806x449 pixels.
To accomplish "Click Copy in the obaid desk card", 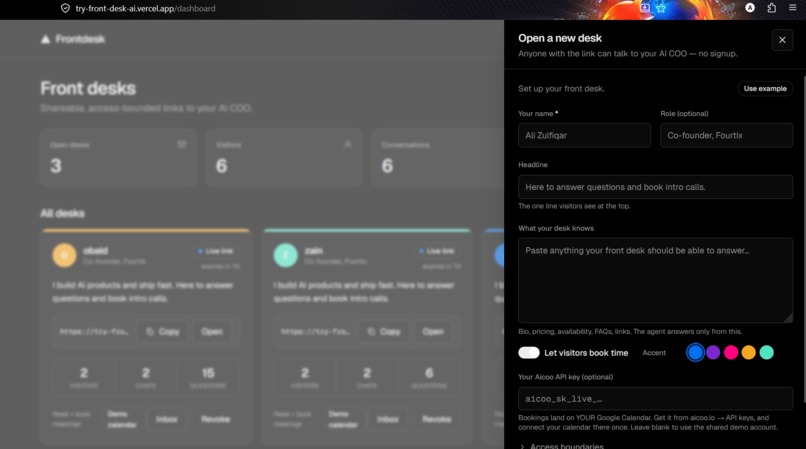I will (x=162, y=332).
